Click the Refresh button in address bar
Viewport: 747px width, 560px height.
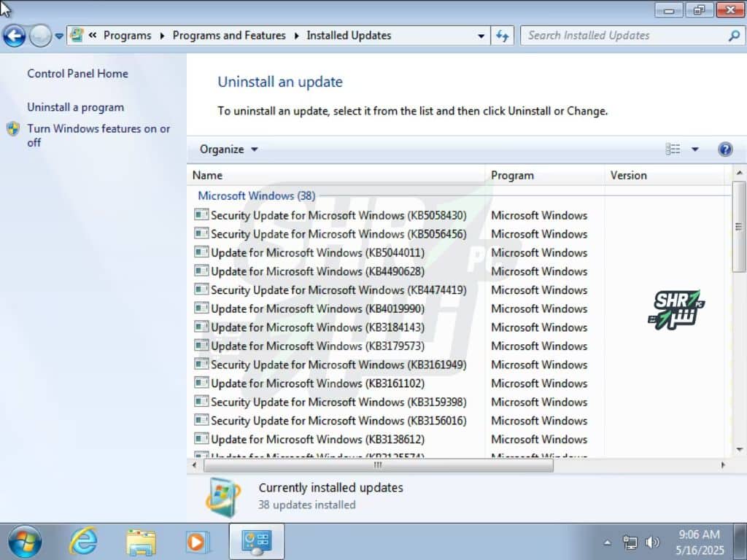503,36
